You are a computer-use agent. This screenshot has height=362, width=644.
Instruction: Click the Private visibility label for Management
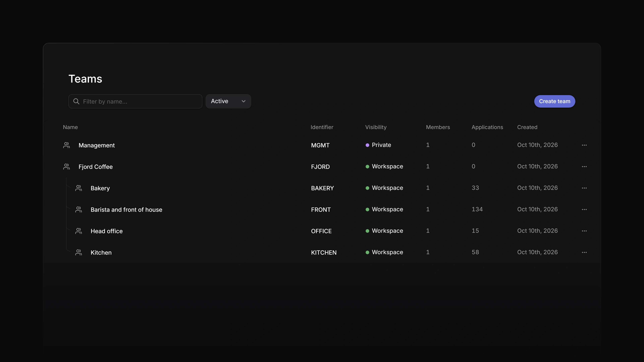[381, 145]
